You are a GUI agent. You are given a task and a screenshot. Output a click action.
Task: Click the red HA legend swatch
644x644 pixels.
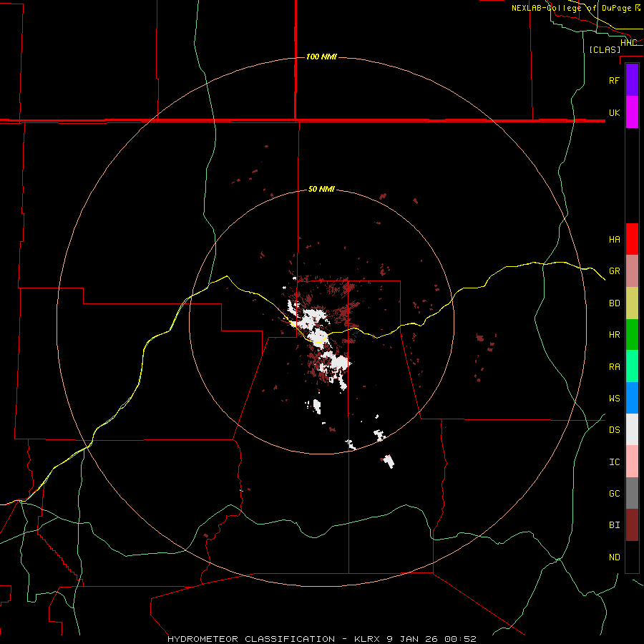click(632, 239)
